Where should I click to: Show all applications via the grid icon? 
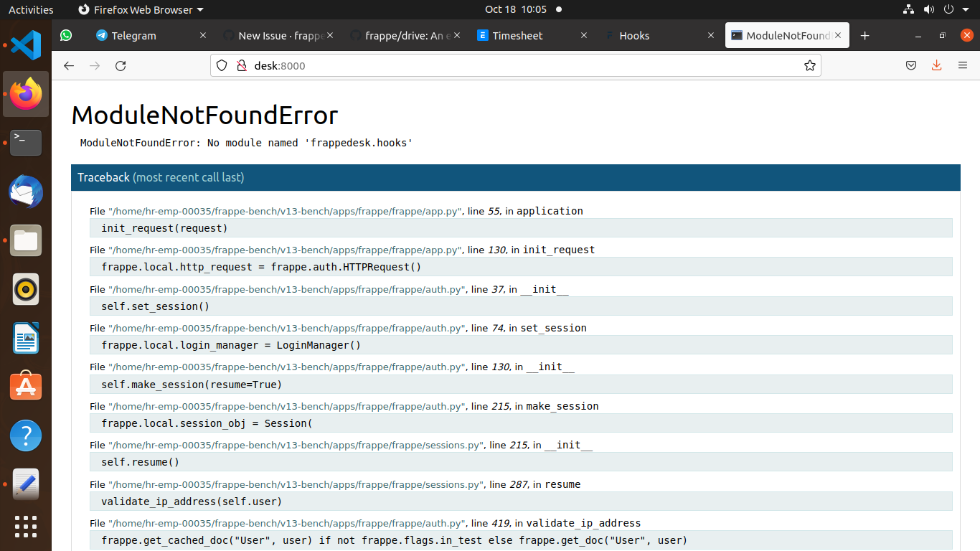tap(25, 526)
